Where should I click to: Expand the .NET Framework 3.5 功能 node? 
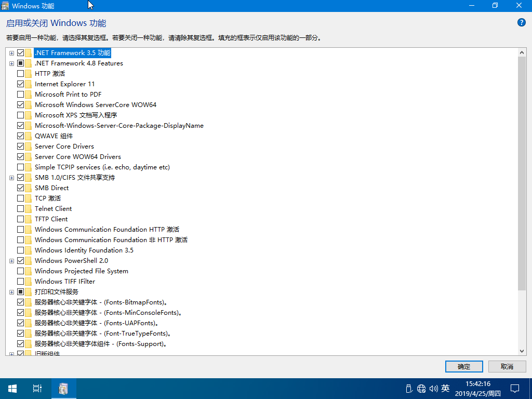coord(11,54)
